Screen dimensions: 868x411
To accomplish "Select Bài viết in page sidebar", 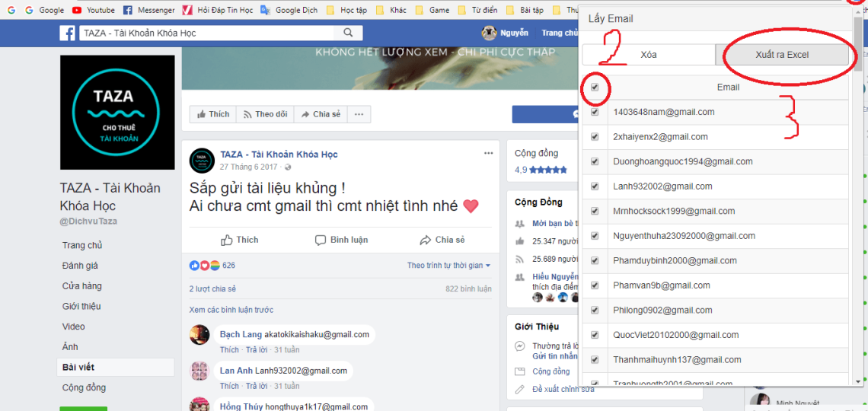I will [116, 368].
